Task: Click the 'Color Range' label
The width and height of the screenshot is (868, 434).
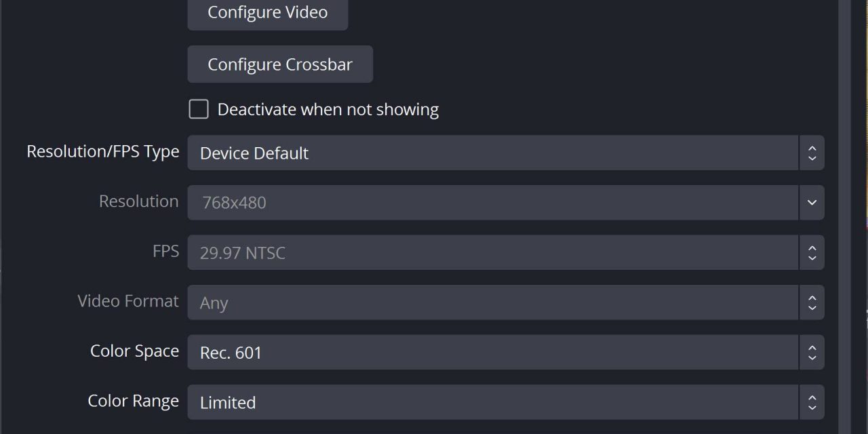Action: pos(133,401)
